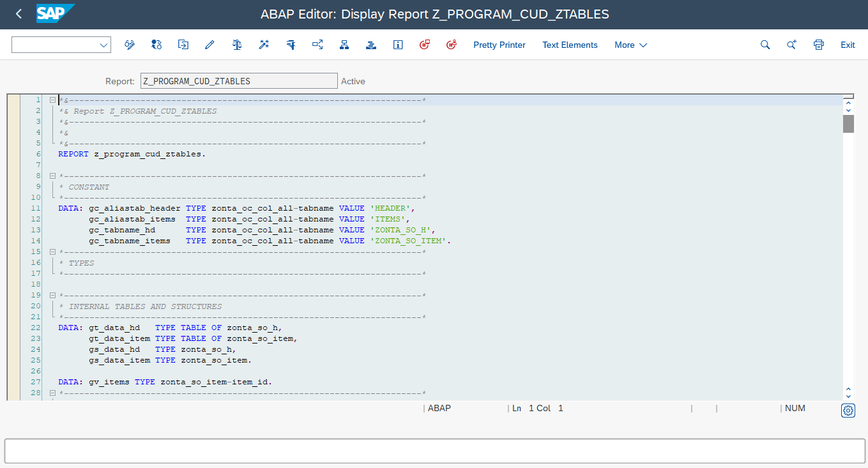Collapse comment block at line 1

point(52,100)
